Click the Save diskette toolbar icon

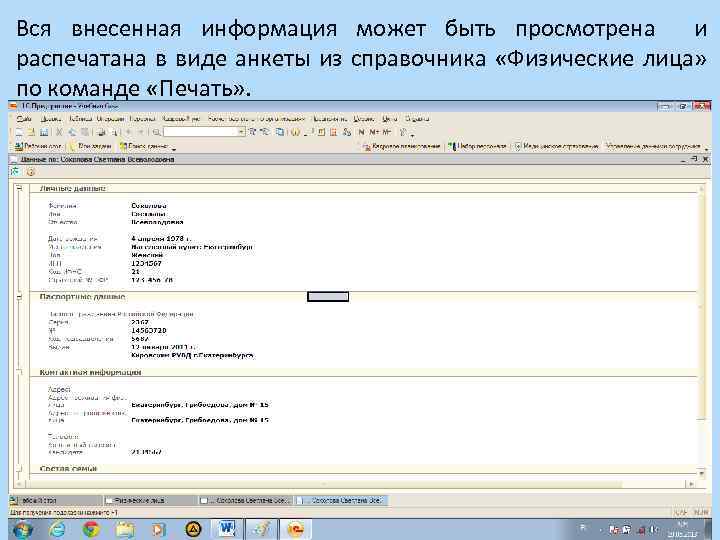tap(44, 132)
